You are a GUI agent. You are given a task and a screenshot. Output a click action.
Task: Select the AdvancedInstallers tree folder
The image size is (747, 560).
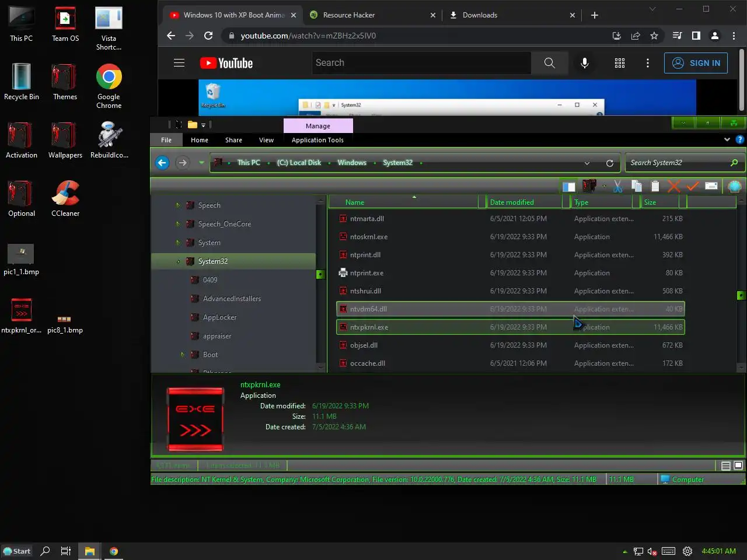coord(232,299)
